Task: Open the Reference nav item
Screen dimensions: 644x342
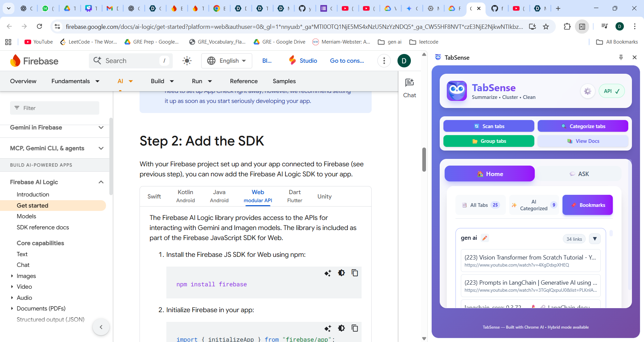Action: pyautogui.click(x=244, y=81)
